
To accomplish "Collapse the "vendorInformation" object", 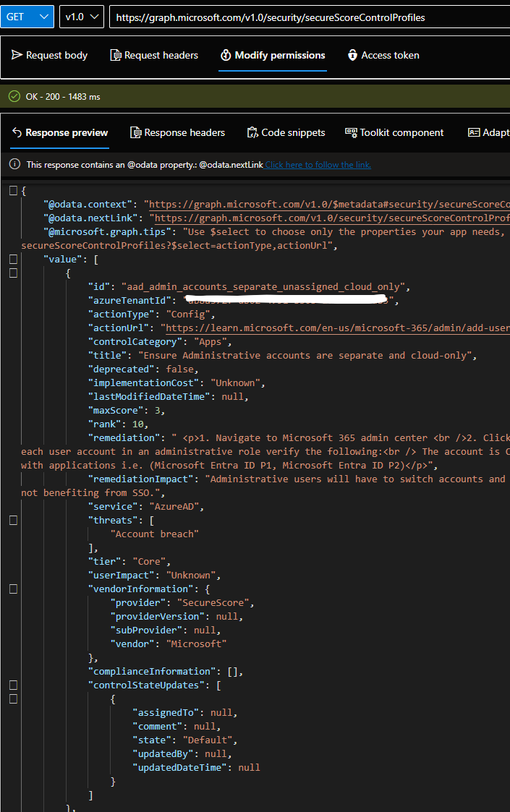I will coord(14,589).
